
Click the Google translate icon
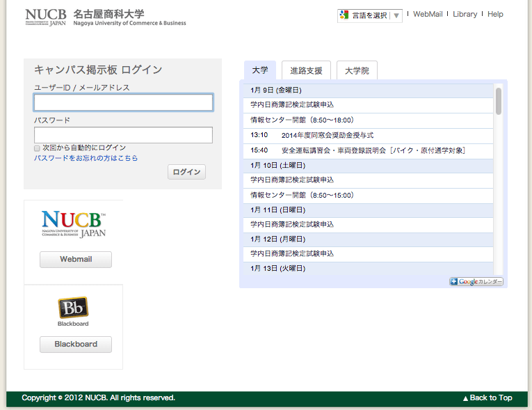(344, 15)
